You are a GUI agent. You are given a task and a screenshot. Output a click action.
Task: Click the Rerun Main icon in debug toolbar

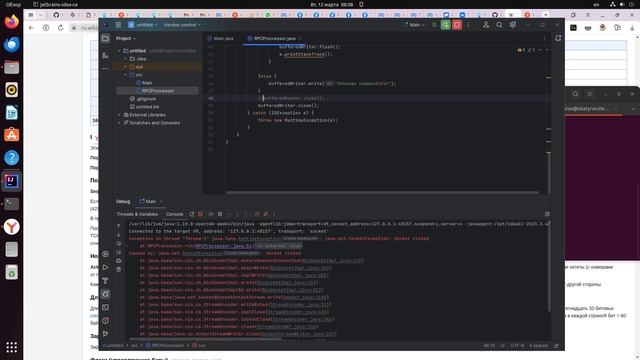pyautogui.click(x=191, y=214)
